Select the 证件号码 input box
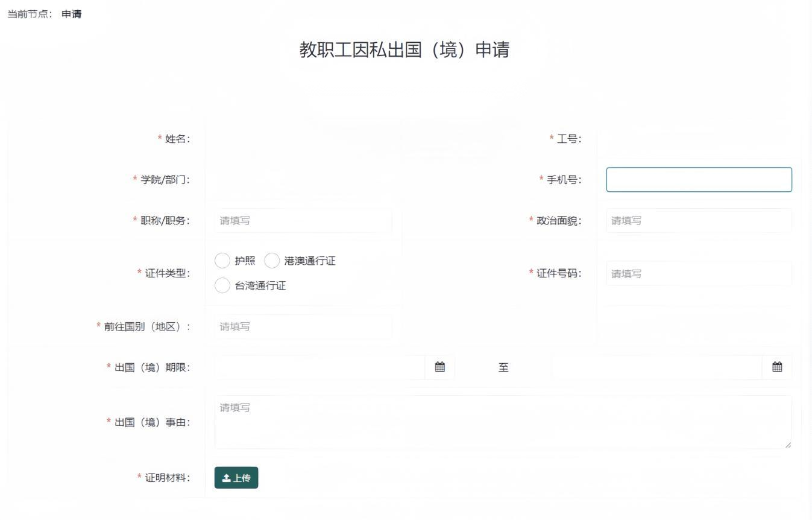The height and width of the screenshot is (520, 812). coord(699,273)
